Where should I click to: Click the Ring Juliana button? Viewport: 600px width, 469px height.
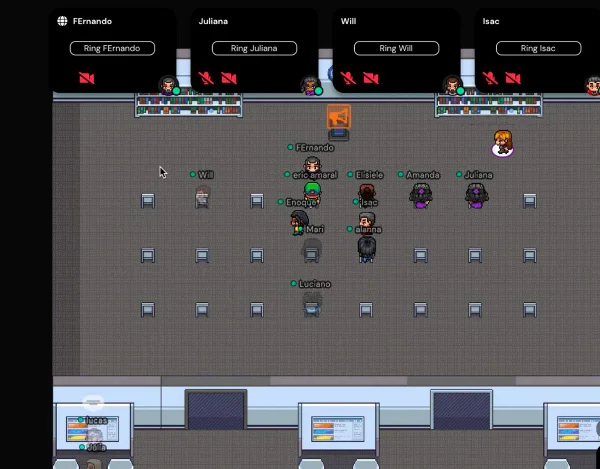tap(254, 49)
